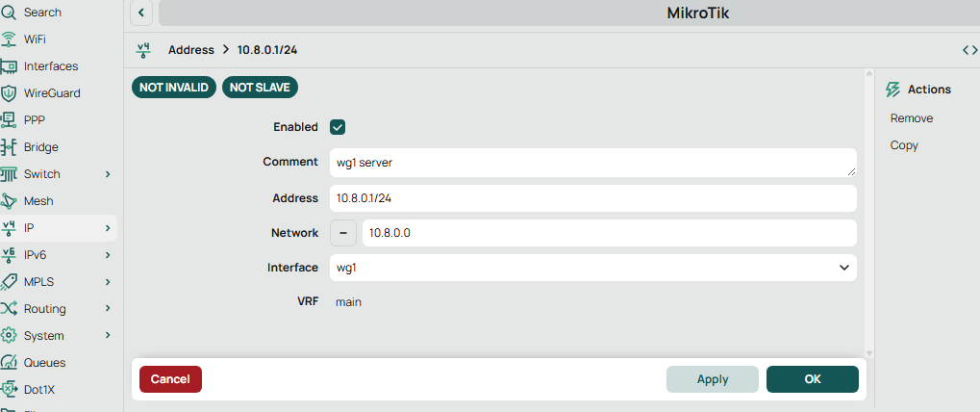Click the code brackets icon at top right
Image resolution: width=980 pixels, height=412 pixels.
(970, 50)
